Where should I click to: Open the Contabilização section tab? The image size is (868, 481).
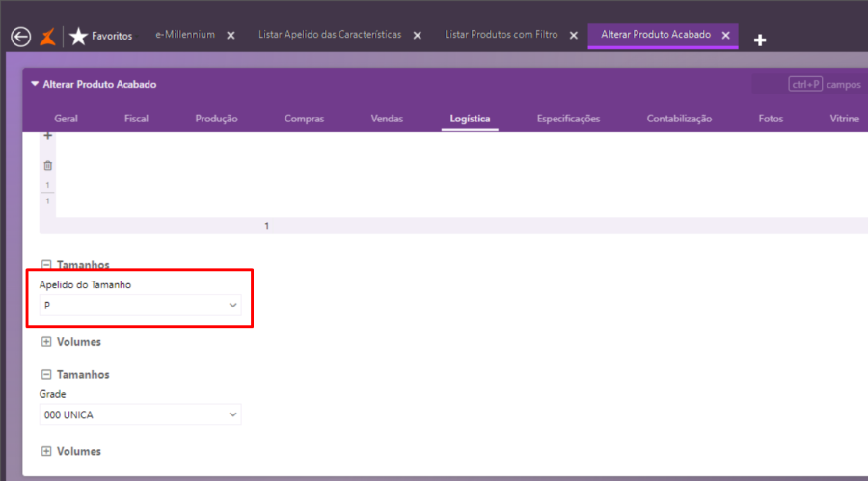click(x=679, y=119)
